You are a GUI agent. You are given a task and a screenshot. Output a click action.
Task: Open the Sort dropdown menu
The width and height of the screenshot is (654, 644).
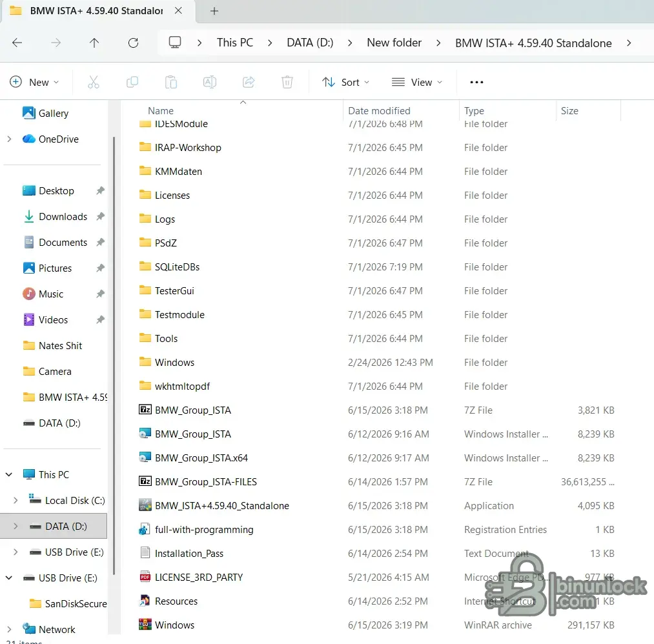(345, 82)
